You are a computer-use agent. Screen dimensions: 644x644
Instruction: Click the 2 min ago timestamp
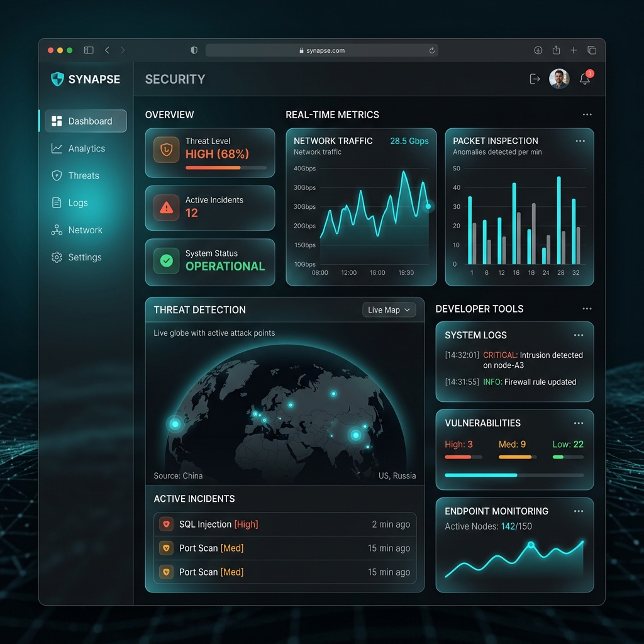[391, 524]
